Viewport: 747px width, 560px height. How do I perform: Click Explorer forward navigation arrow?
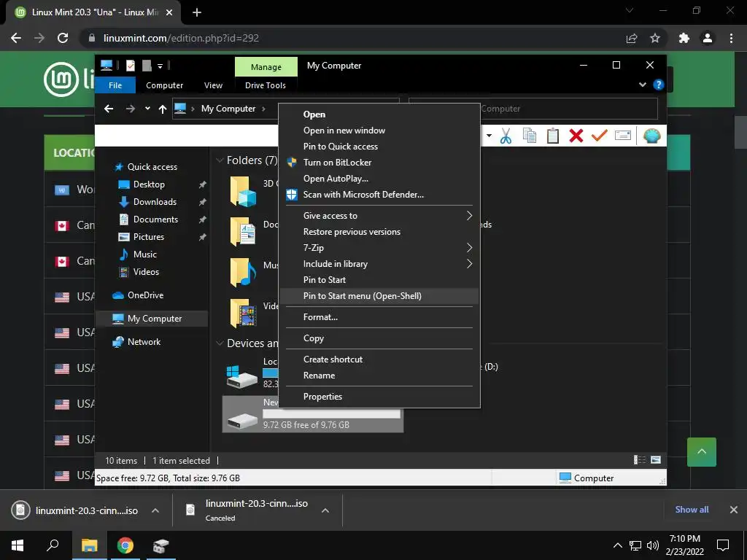click(130, 109)
